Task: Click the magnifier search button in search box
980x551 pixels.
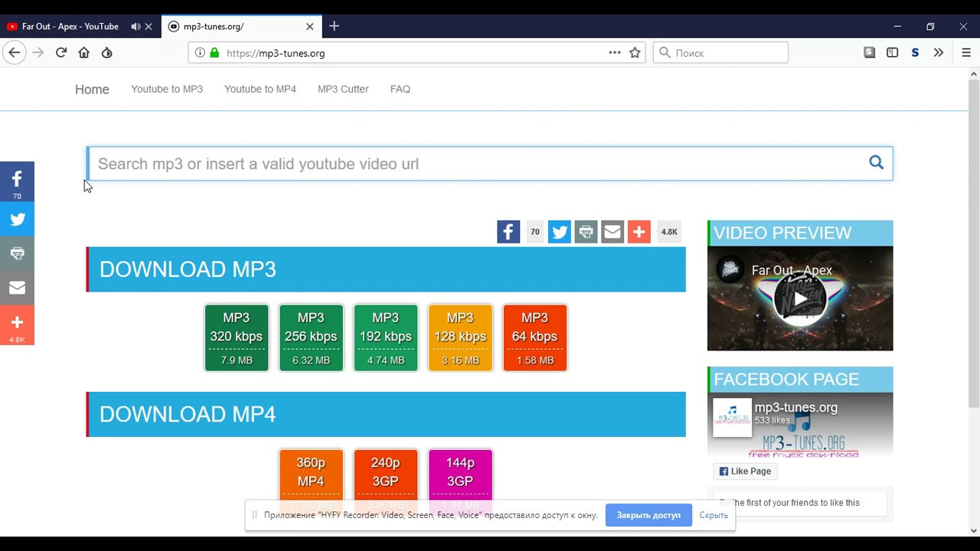Action: (877, 162)
